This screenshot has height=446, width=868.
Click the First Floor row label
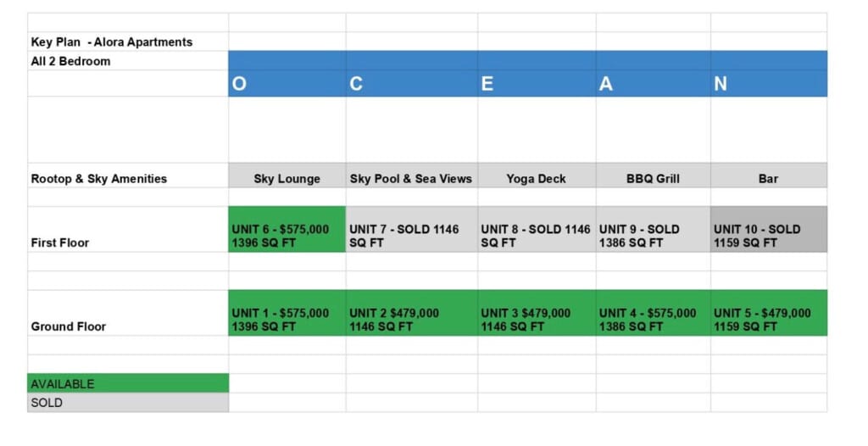[x=60, y=243]
